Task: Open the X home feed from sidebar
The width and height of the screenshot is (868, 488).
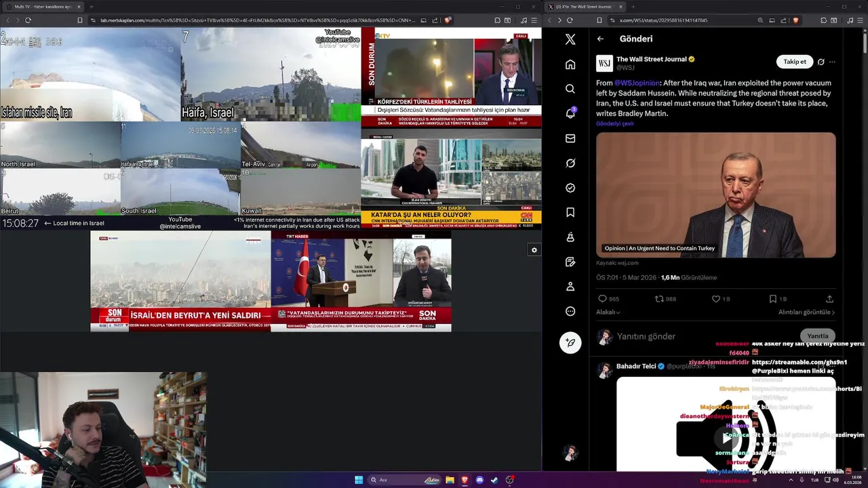Action: pyautogui.click(x=570, y=64)
